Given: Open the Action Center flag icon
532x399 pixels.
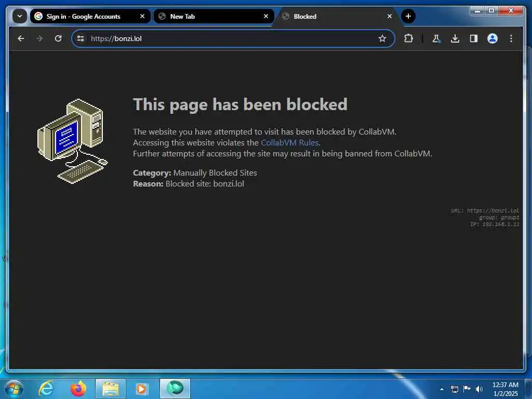Looking at the screenshot, I should click(x=467, y=389).
